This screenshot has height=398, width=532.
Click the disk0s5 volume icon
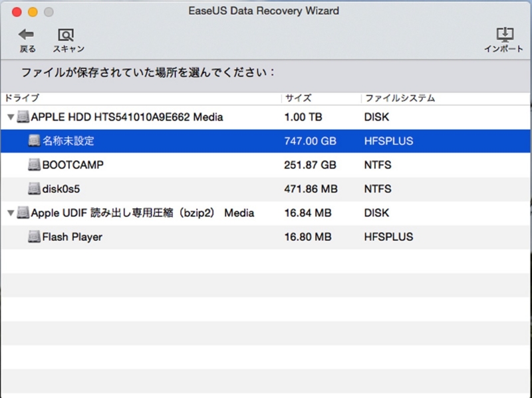click(35, 188)
